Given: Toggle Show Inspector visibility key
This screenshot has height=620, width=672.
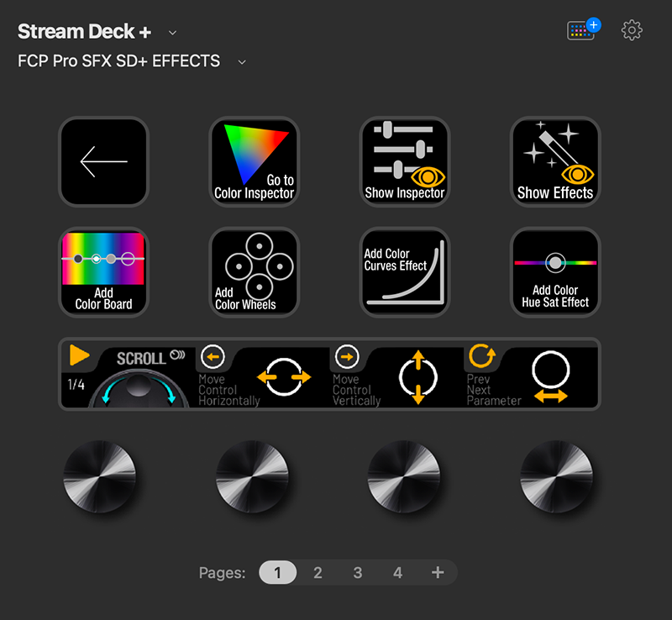Looking at the screenshot, I should click(x=405, y=161).
